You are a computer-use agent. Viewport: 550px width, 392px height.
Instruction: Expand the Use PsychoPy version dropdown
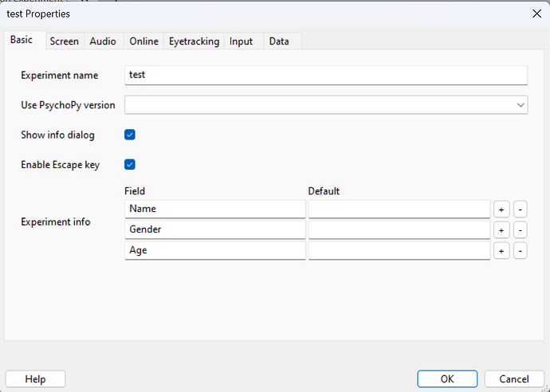326,105
